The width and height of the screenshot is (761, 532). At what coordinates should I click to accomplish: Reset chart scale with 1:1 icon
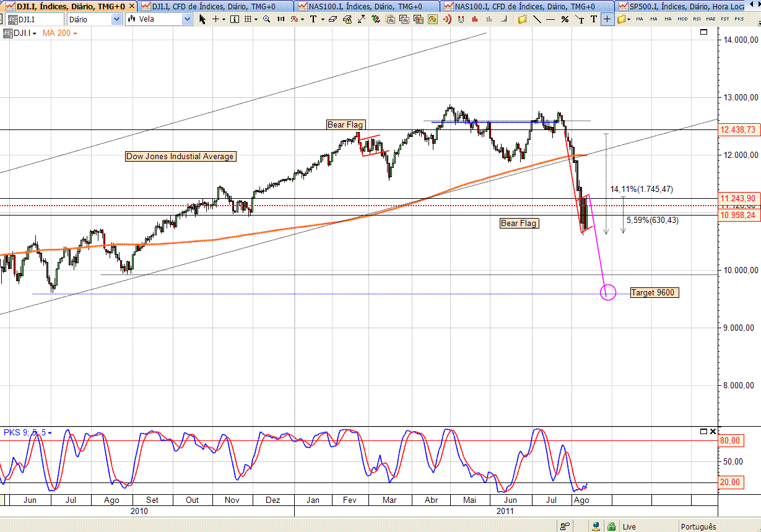[280, 19]
